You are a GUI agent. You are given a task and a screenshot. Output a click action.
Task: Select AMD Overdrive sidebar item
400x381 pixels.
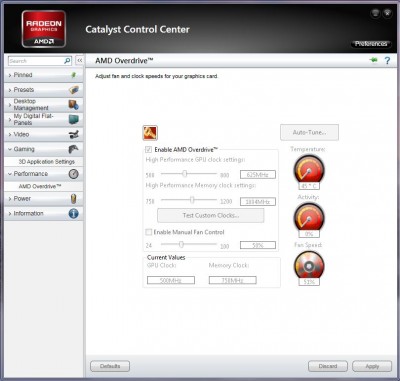(40, 186)
